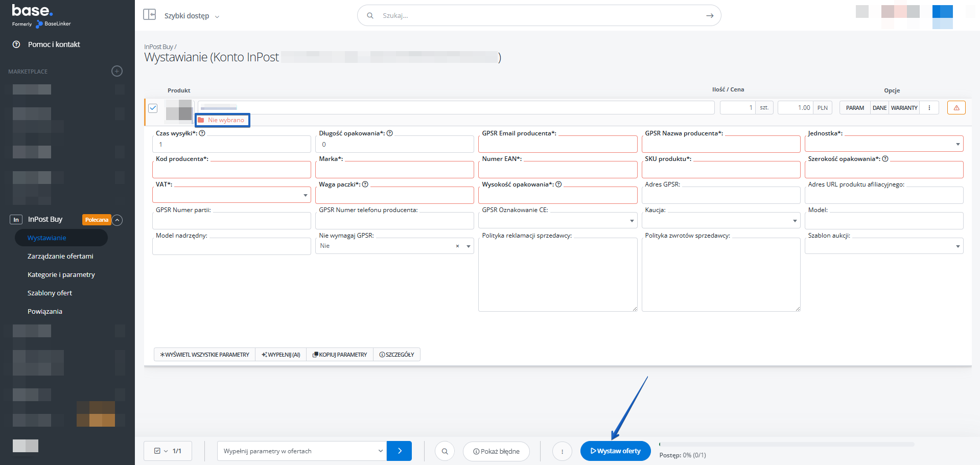Click the Wystaw oferty button
Image resolution: width=980 pixels, height=465 pixels.
[x=615, y=451]
